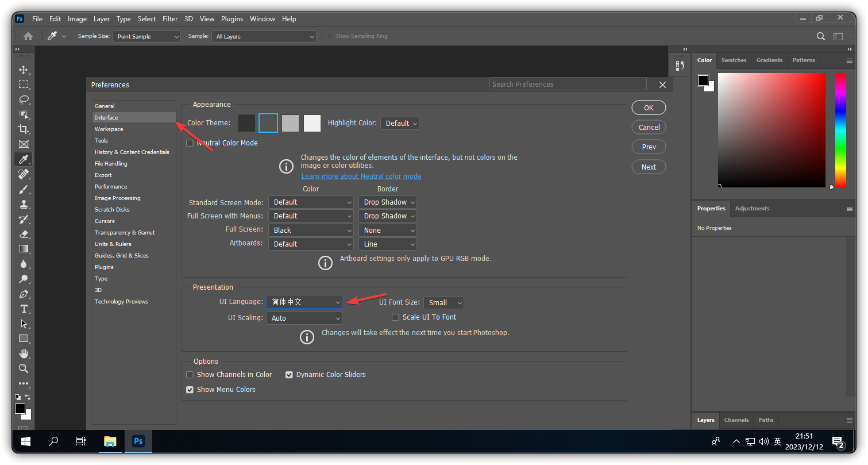Select the Rectangle shape tool

(24, 339)
